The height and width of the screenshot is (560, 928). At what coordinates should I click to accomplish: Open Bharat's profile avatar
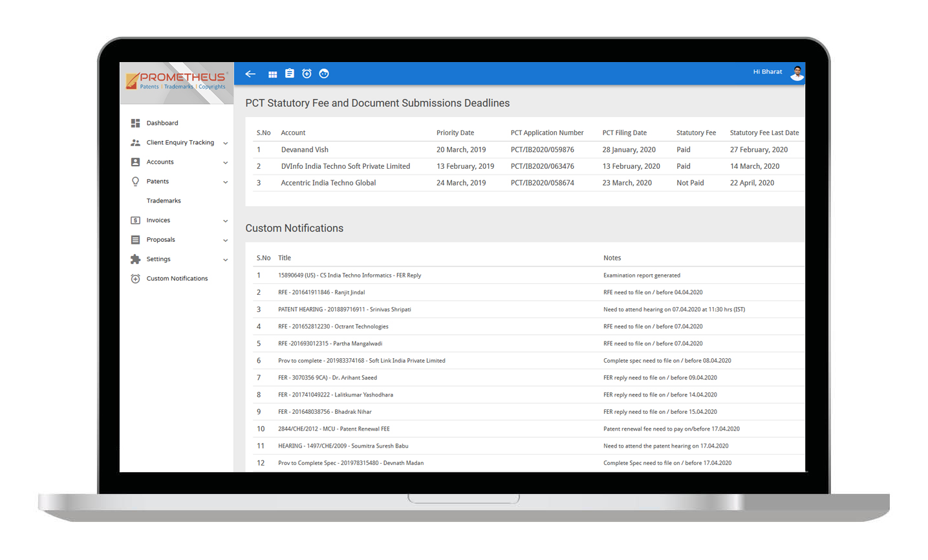[797, 72]
